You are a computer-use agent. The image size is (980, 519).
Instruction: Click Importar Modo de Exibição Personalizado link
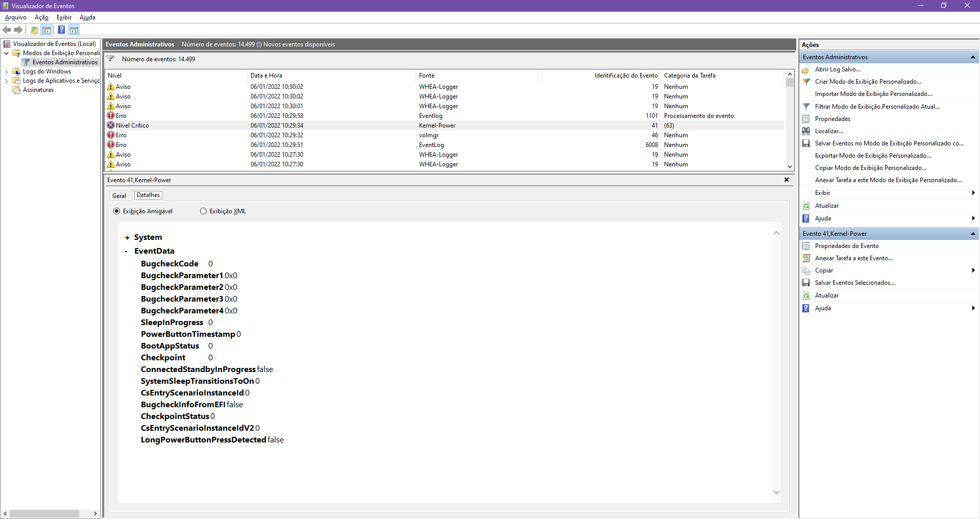click(x=873, y=94)
